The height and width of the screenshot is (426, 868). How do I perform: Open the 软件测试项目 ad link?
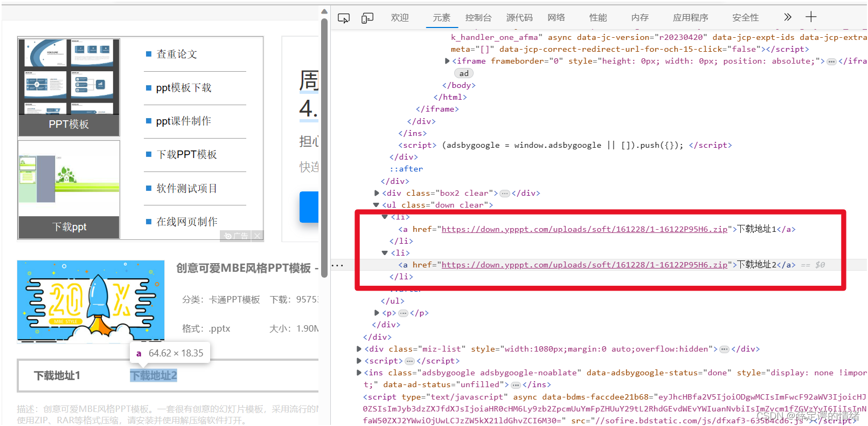tap(186, 188)
